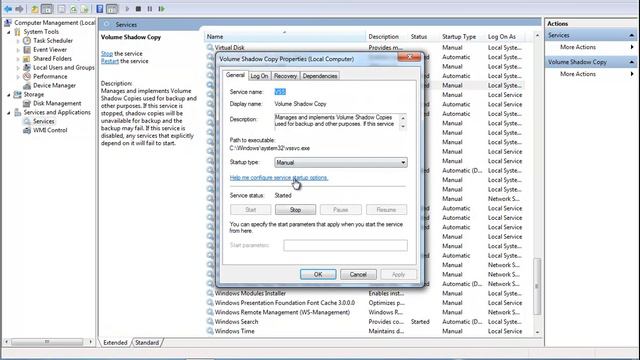Switch to the Dependencies tab
The width and height of the screenshot is (640, 360).
[x=320, y=76]
